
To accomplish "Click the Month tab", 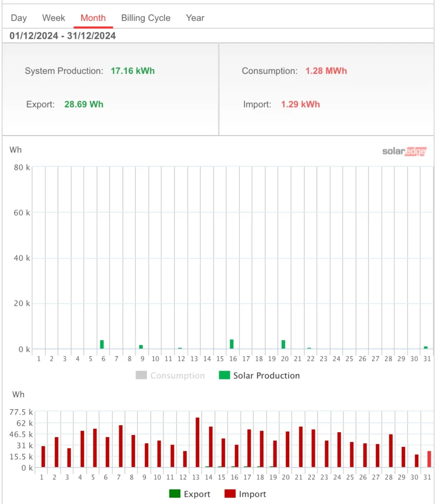I will pyautogui.click(x=93, y=18).
